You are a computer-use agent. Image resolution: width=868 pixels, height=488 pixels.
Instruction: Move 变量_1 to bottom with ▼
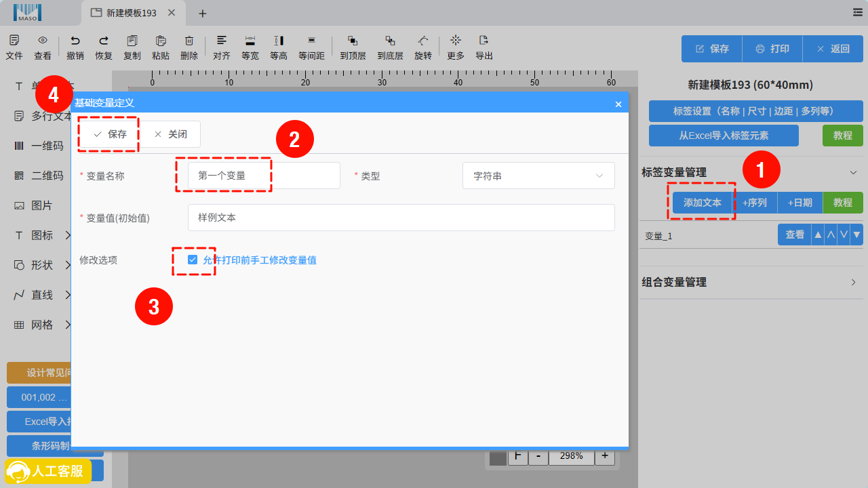pyautogui.click(x=857, y=235)
